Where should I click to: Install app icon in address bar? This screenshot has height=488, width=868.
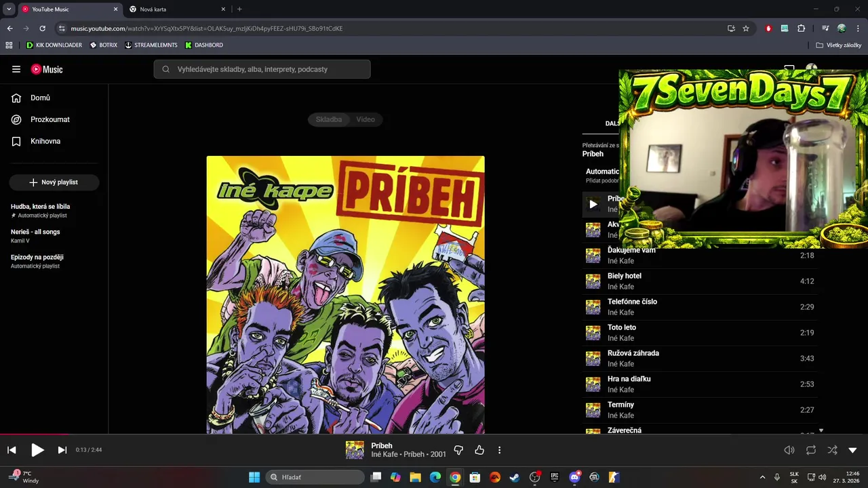coord(731,28)
